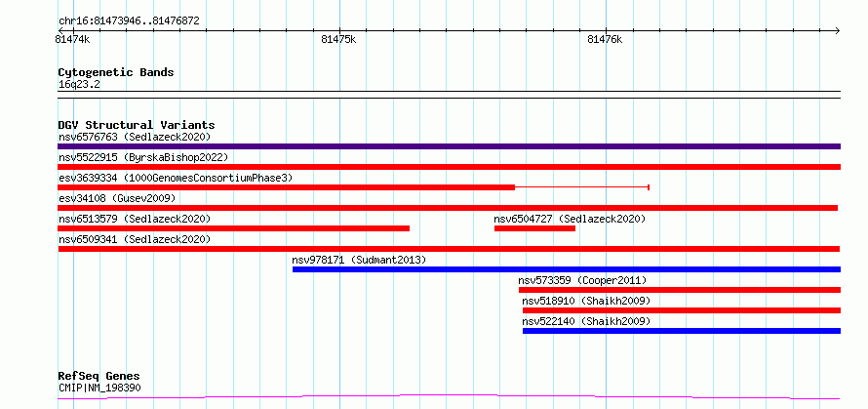Click the nsv522140 blue variant bar

click(x=682, y=331)
